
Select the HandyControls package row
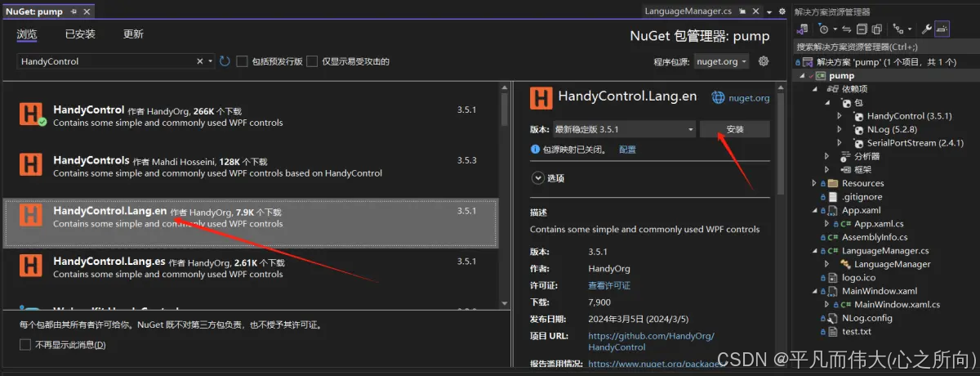[x=251, y=166]
